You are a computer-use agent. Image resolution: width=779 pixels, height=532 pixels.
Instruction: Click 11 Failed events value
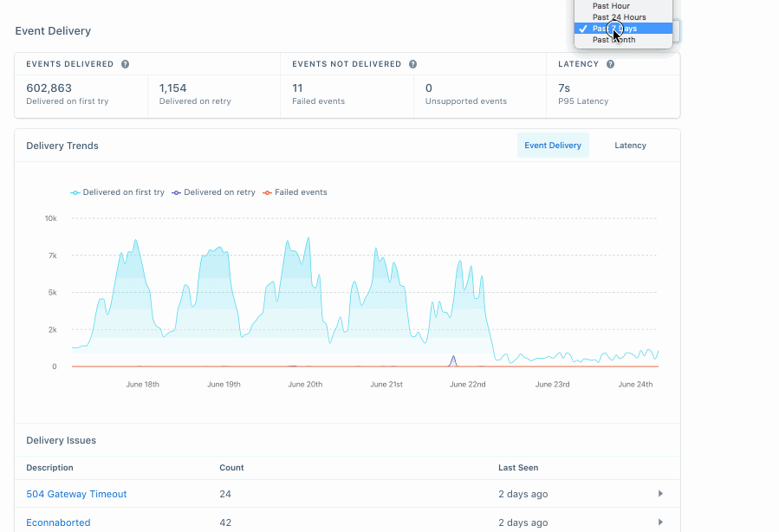(x=297, y=88)
